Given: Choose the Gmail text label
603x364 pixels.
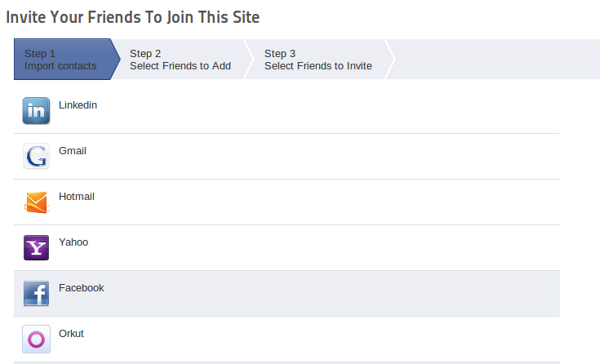Looking at the screenshot, I should coord(73,151).
